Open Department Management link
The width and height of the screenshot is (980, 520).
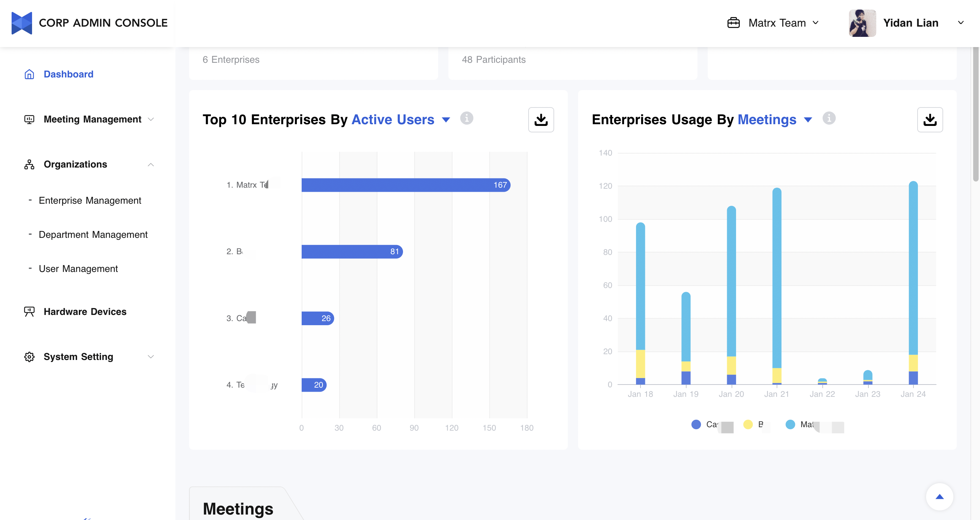coord(93,235)
